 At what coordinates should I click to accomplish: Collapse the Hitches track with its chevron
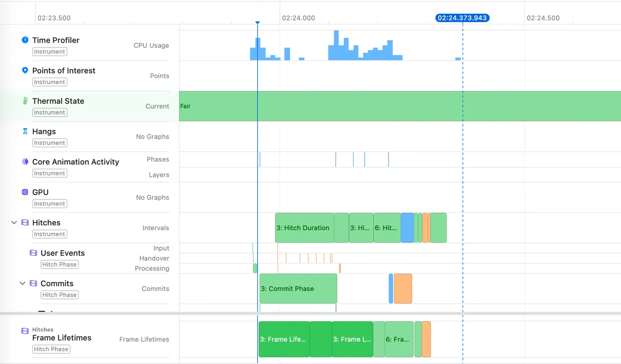coord(14,223)
